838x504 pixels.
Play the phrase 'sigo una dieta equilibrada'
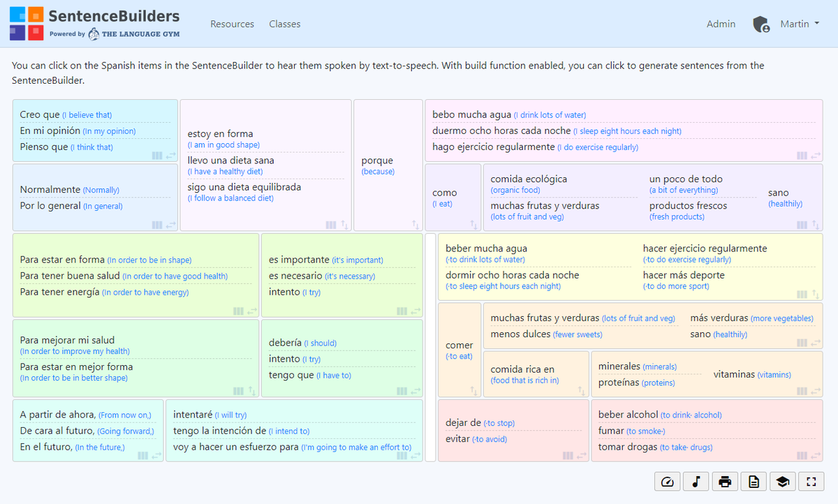(244, 187)
